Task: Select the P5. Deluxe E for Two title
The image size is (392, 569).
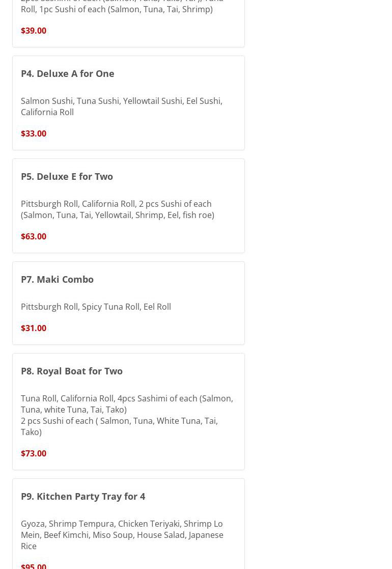Action: [67, 176]
